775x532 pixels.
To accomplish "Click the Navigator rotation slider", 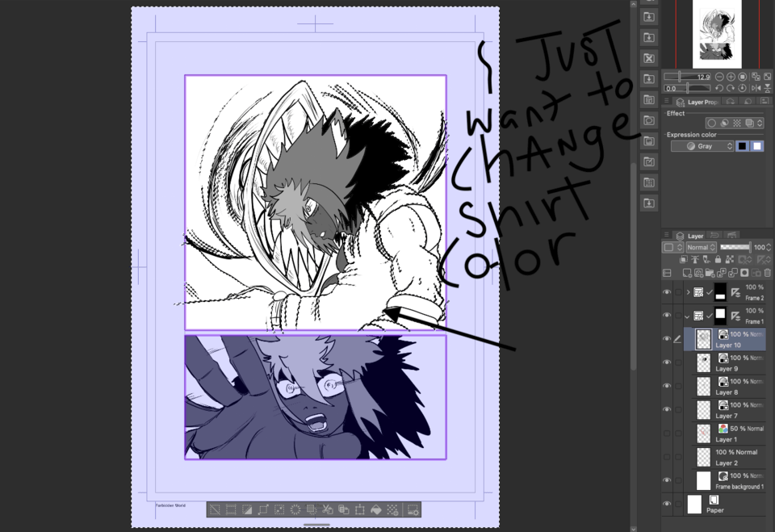I will pos(687,88).
